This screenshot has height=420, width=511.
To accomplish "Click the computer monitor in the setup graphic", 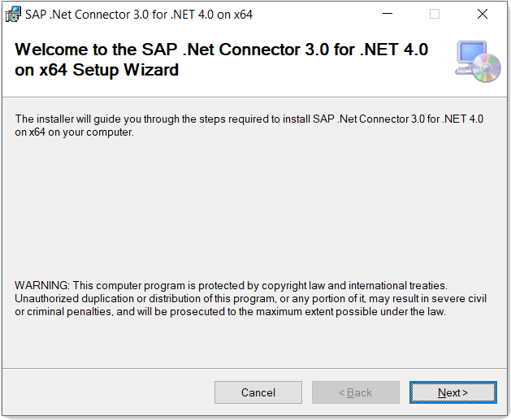I will click(471, 53).
